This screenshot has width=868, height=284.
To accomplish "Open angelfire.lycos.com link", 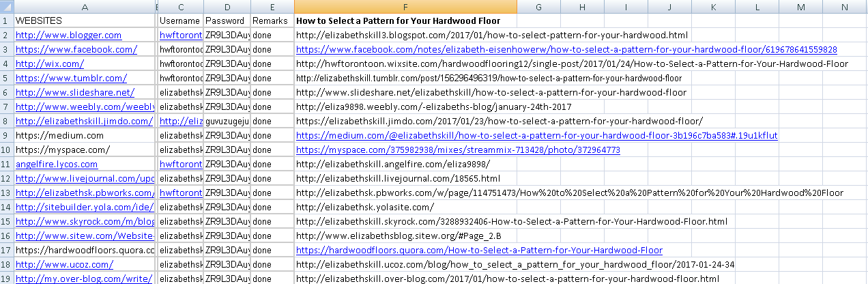I will pos(57,164).
